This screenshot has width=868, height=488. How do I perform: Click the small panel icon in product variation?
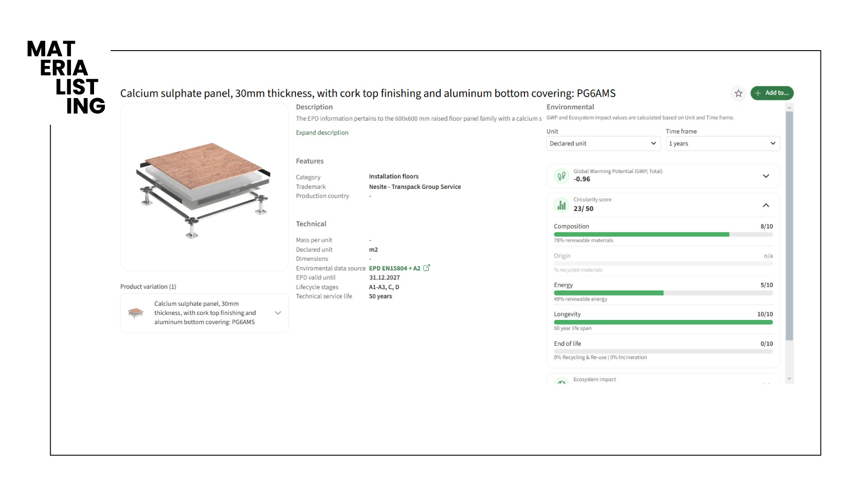[136, 313]
